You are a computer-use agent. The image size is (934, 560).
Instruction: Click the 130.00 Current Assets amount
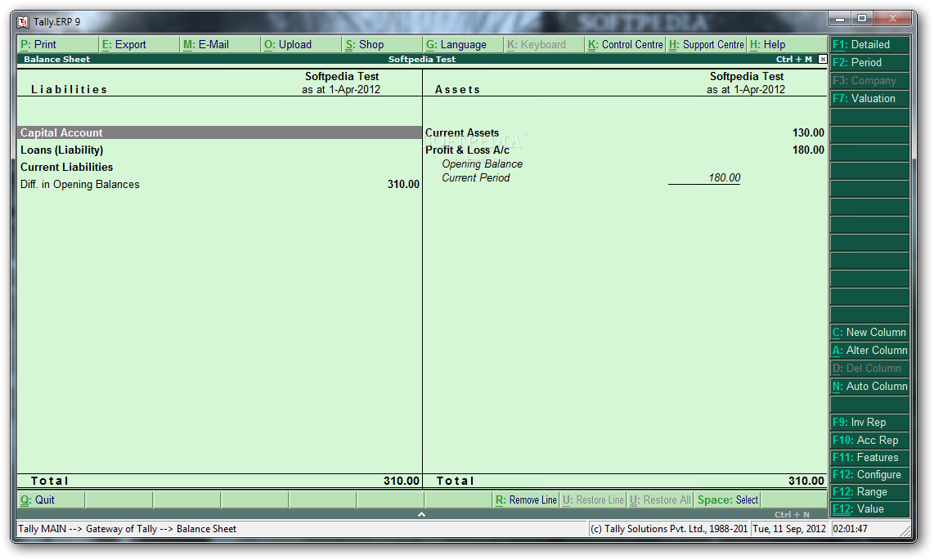click(x=808, y=132)
